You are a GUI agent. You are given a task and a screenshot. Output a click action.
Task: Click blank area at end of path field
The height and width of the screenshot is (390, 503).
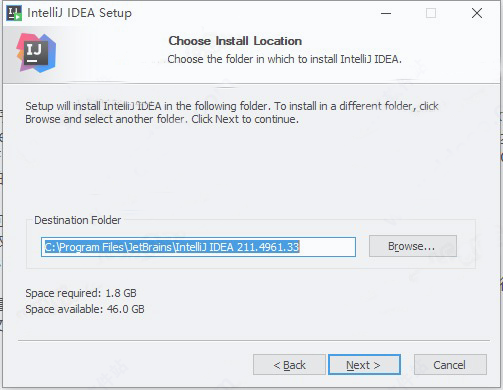[327, 247]
